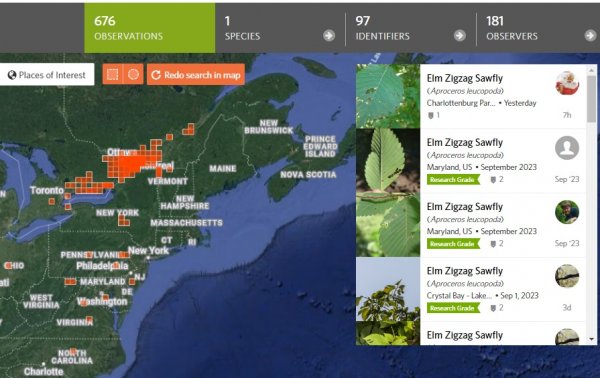Screen dimensions: 600x378
Task: Click the scroll up arrow of results list
Action: 592,70
